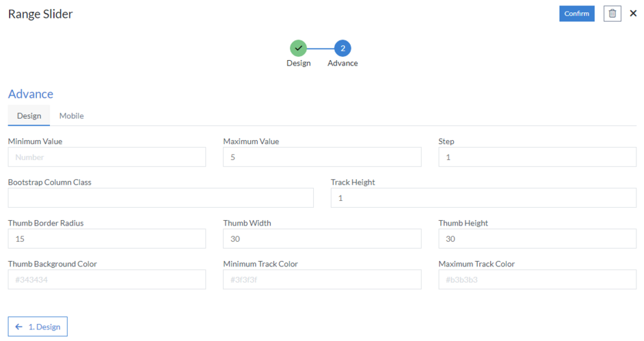644x341 pixels.
Task: Click Bootstrap Column Class field
Action: [x=161, y=198]
